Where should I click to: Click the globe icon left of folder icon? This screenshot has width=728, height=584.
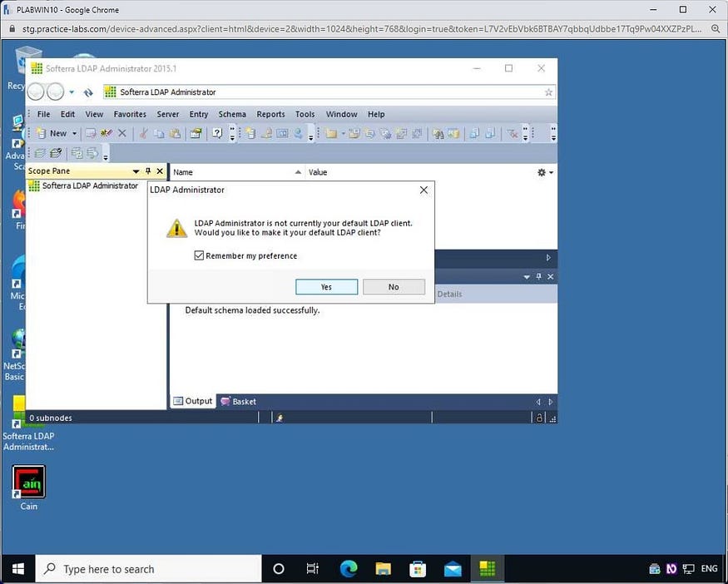pyautogui.click(x=298, y=134)
